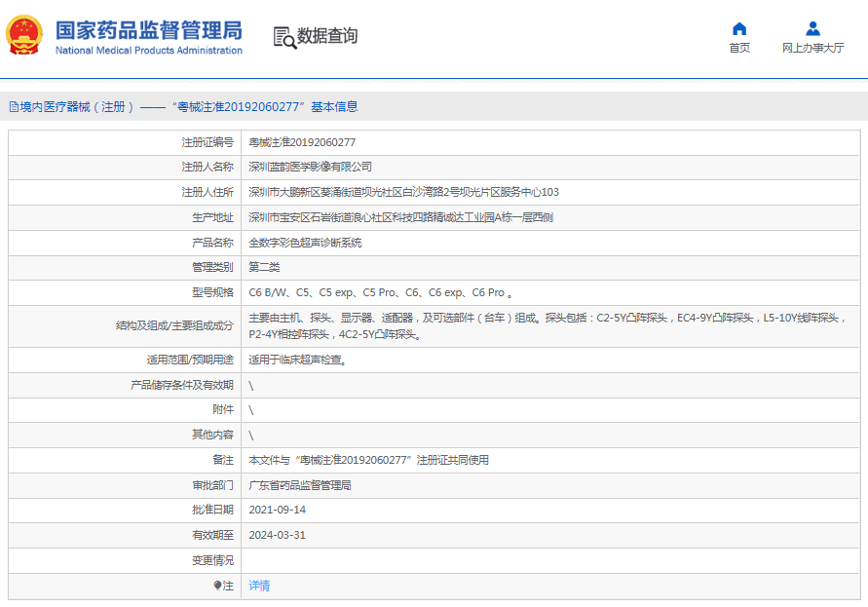Select expiry date 2024-03-31
Viewport: 868px width, 607px height.
point(278,535)
